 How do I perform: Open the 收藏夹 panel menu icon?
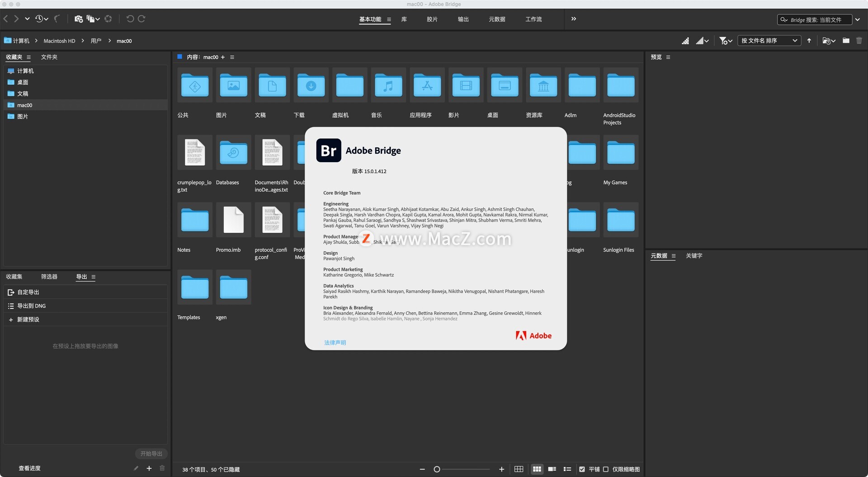coord(29,57)
